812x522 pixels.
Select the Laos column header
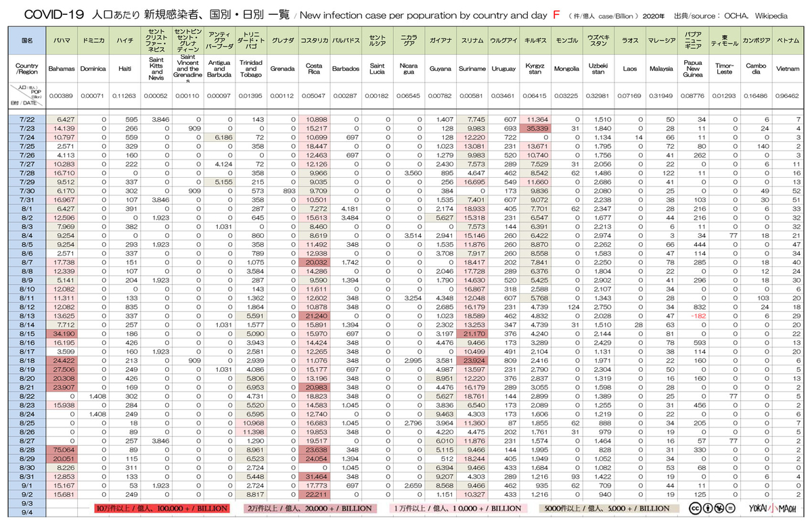[x=630, y=69]
